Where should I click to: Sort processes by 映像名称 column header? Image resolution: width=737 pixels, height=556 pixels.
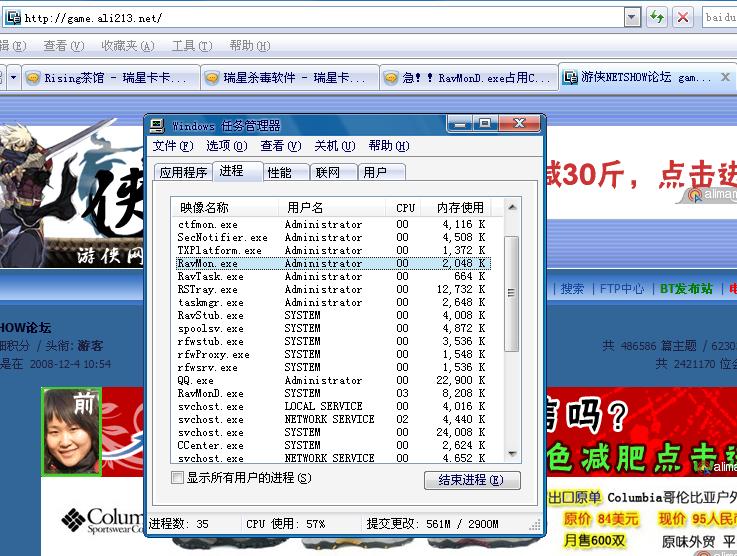click(x=226, y=207)
